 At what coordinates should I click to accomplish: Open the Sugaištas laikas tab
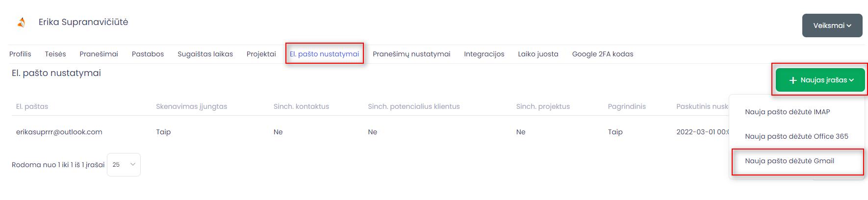click(x=205, y=54)
